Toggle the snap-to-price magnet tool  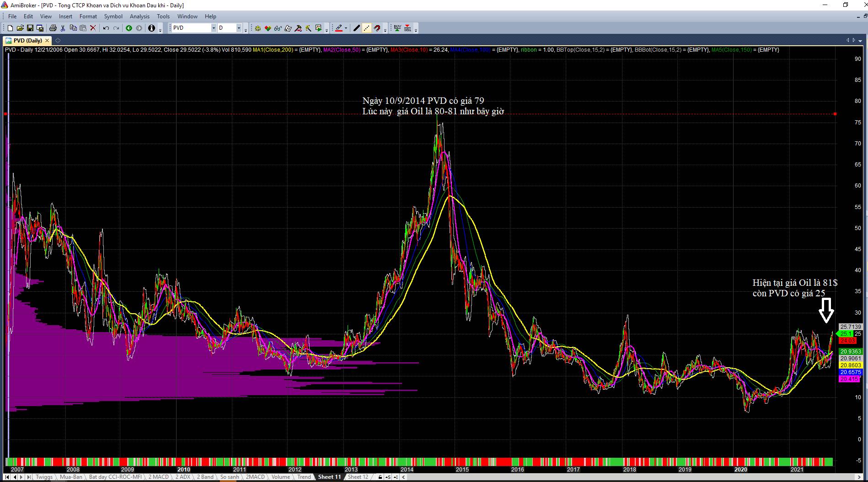[377, 28]
